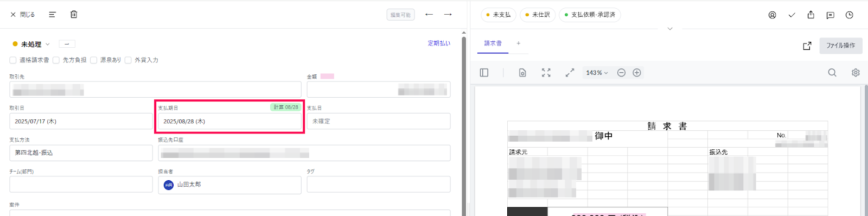This screenshot has width=868, height=216.
Task: Click the 振込先 label in the document
Action: 718,152
